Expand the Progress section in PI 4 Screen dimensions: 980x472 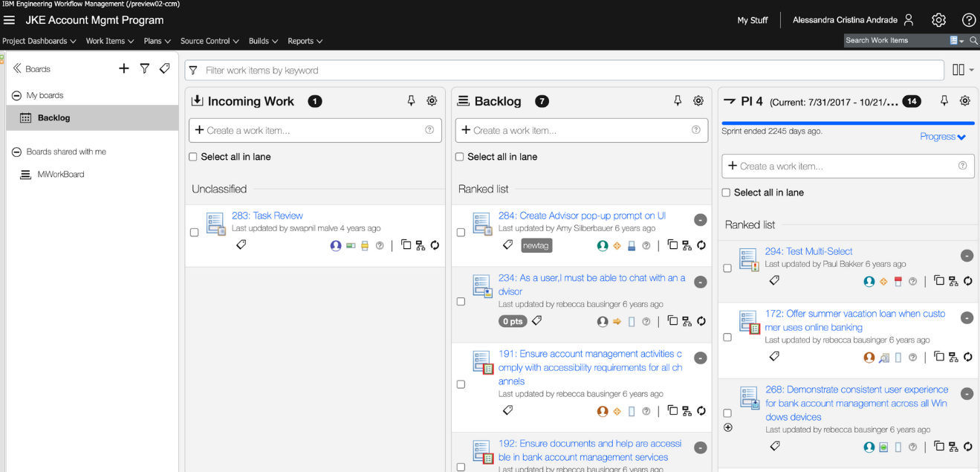tap(942, 136)
